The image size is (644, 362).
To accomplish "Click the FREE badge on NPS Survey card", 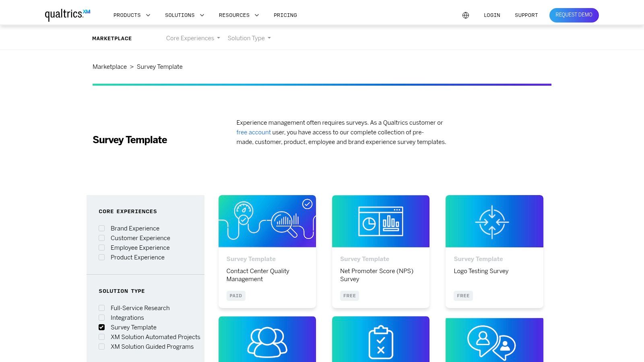I will point(349,296).
